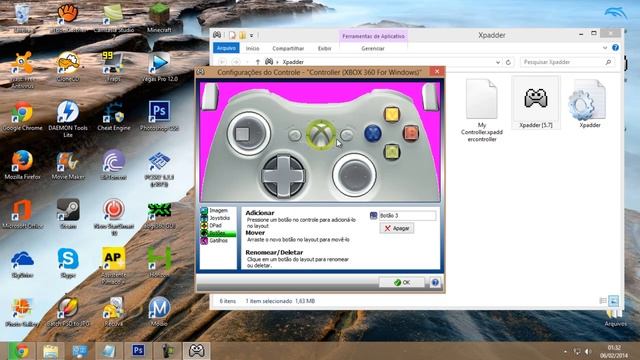Image resolution: width=640 pixels, height=360 pixels.
Task: Open Photoshop from the taskbar
Action: (x=138, y=351)
